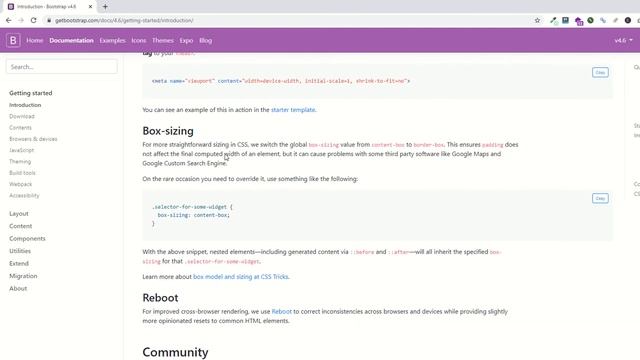Click the link-shaped extension icon
The width and height of the screenshot is (640, 360).
[x=603, y=20]
